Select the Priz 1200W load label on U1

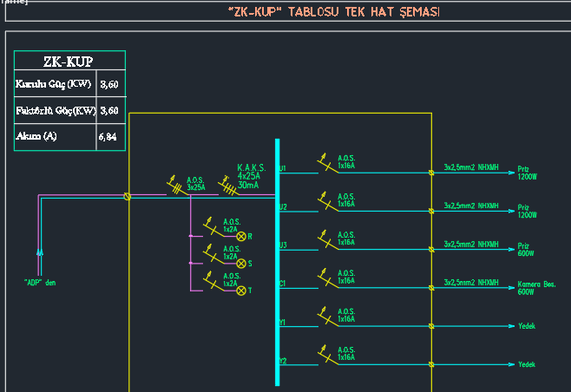click(x=528, y=173)
